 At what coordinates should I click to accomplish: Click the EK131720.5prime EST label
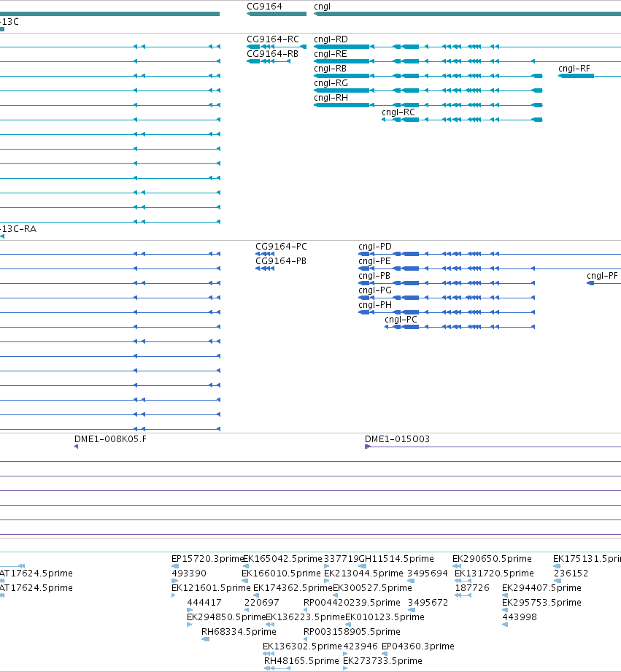[494, 573]
